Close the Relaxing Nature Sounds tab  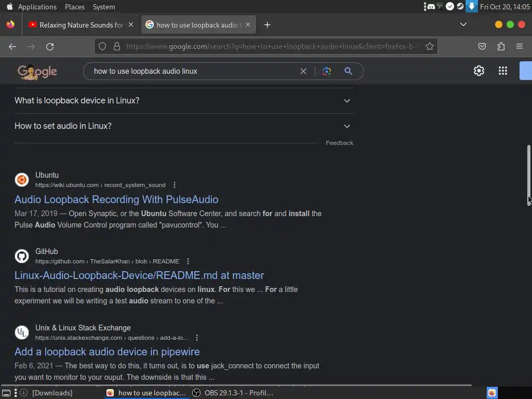131,24
